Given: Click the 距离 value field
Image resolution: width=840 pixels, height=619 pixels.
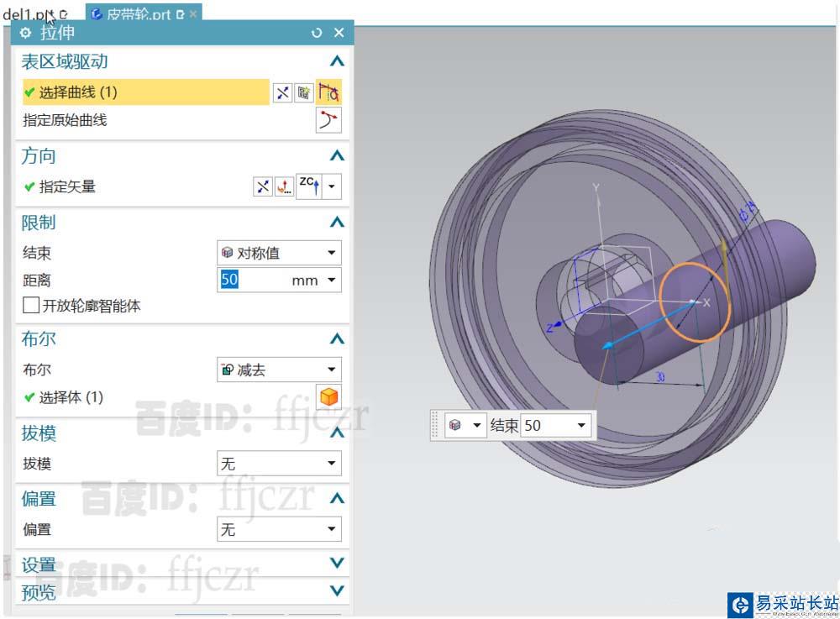Looking at the screenshot, I should [x=252, y=280].
